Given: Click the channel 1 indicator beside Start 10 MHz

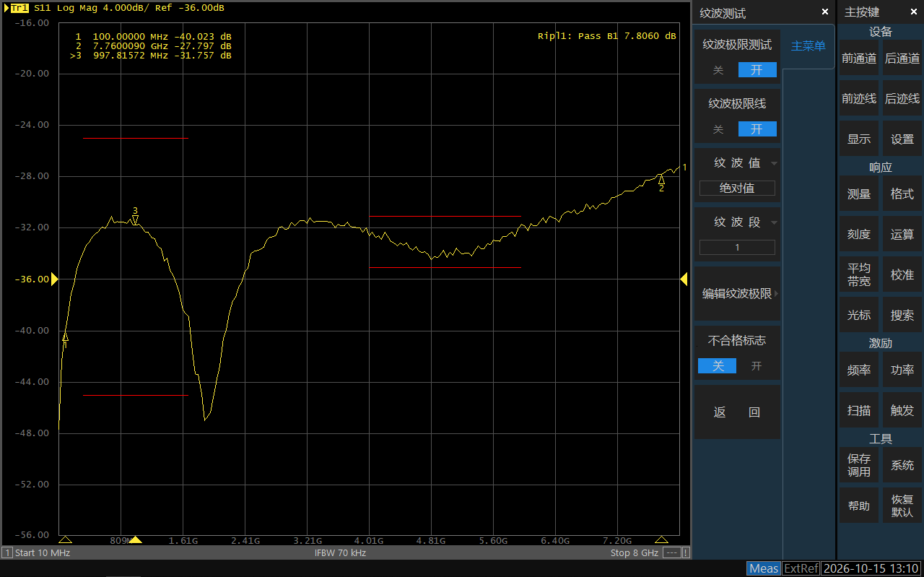Looking at the screenshot, I should point(7,552).
